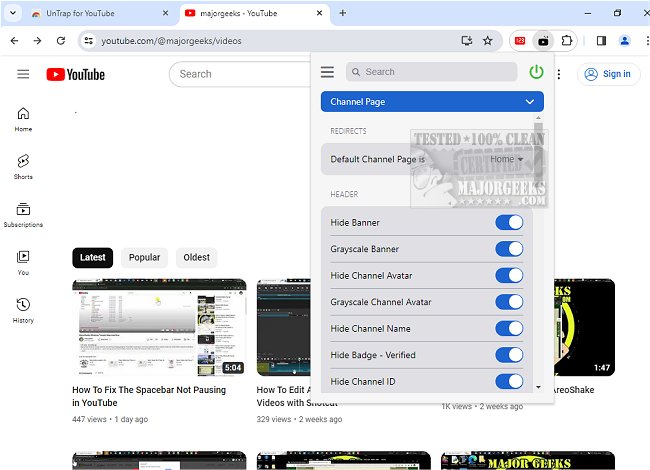
Task: Click the popup scrollbar down arrow
Action: [538, 387]
